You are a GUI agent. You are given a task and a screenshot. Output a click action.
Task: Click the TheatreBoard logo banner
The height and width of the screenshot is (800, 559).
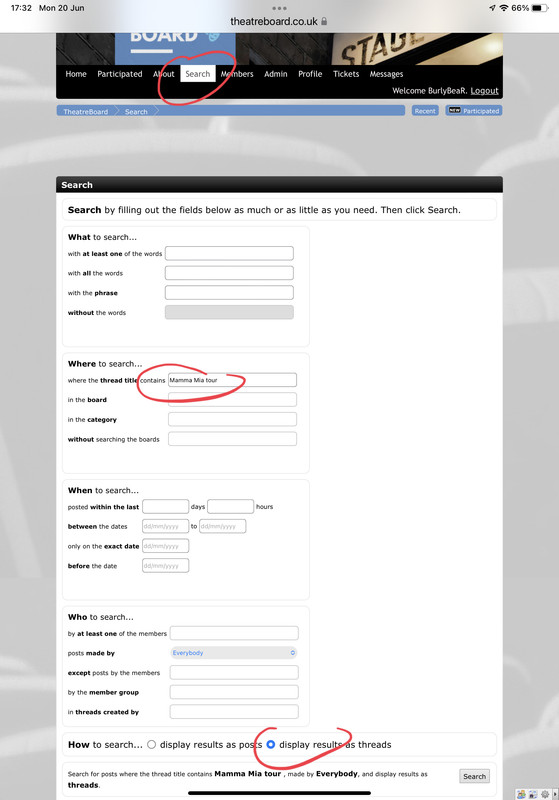tap(175, 47)
